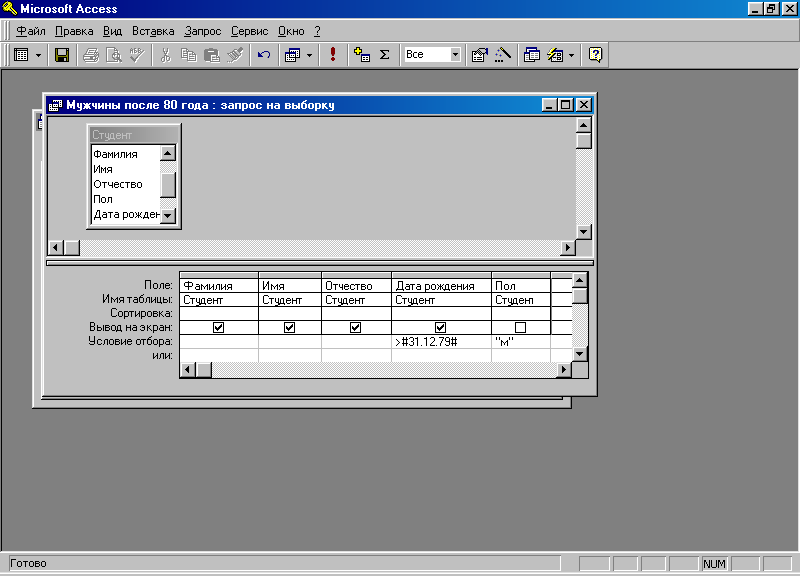Open Print Preview icon
The image size is (800, 576).
[113, 55]
